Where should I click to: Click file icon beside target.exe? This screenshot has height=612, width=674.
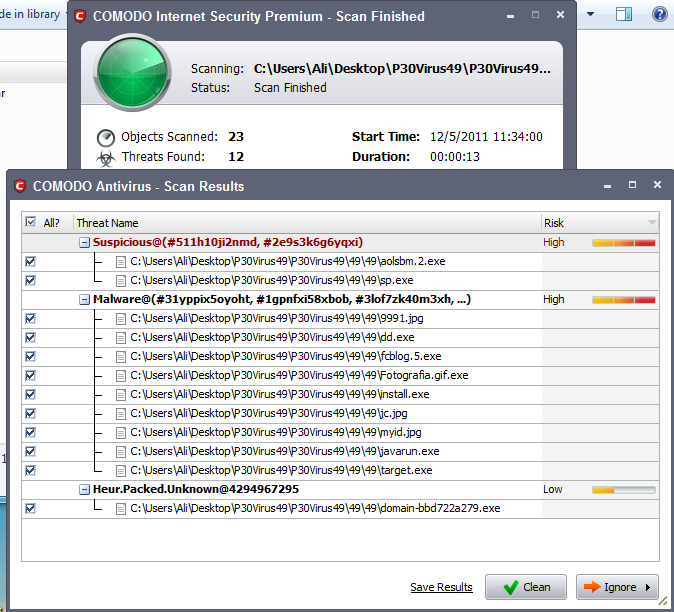[121, 471]
